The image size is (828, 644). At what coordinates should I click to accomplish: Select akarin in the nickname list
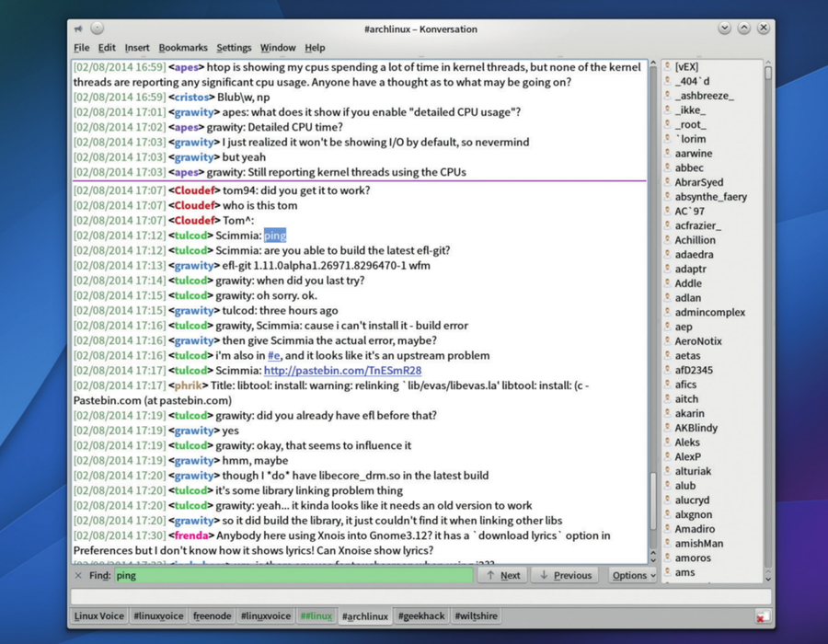(690, 413)
